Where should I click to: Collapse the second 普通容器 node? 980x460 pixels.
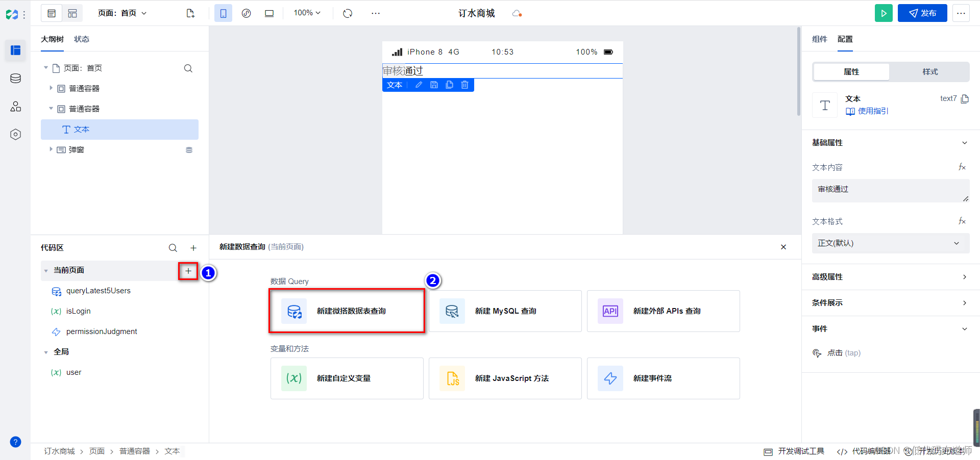click(51, 109)
